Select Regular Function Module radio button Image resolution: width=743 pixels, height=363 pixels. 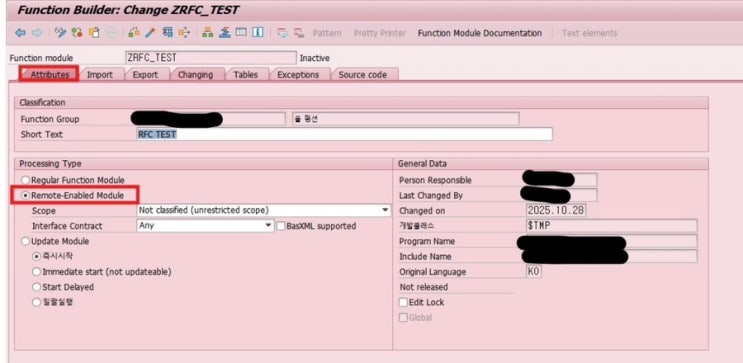point(25,180)
